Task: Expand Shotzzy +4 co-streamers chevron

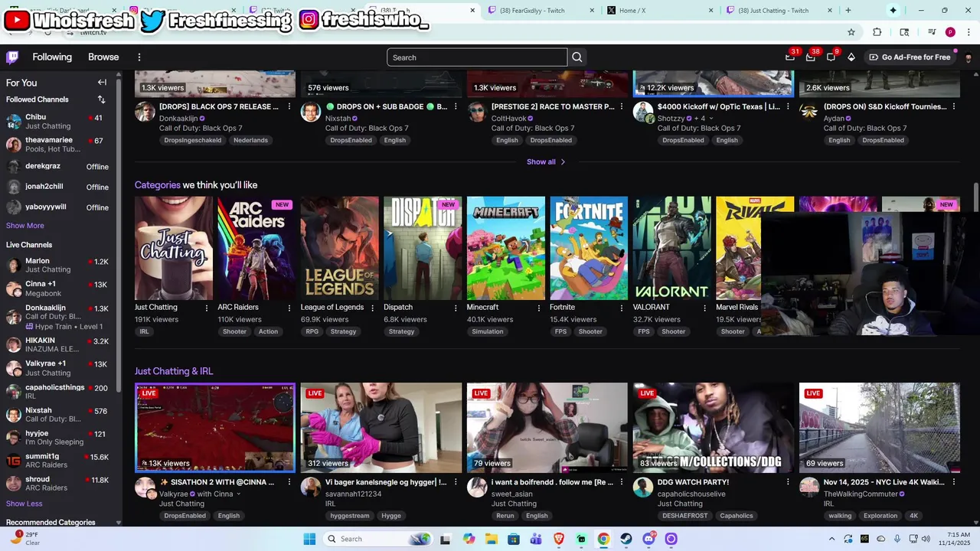Action: click(x=711, y=119)
